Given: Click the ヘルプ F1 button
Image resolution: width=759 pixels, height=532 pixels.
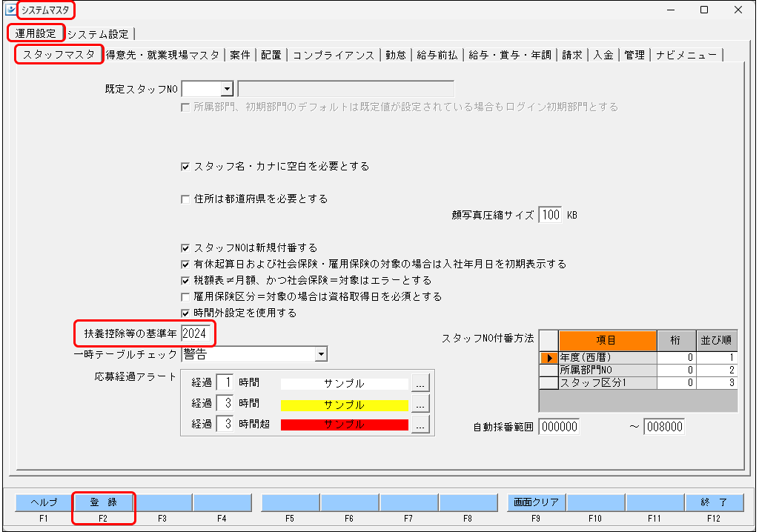Looking at the screenshot, I should tap(44, 502).
